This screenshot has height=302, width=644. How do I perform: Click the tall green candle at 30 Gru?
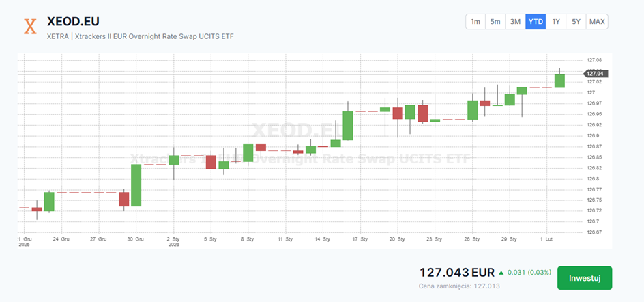click(136, 185)
